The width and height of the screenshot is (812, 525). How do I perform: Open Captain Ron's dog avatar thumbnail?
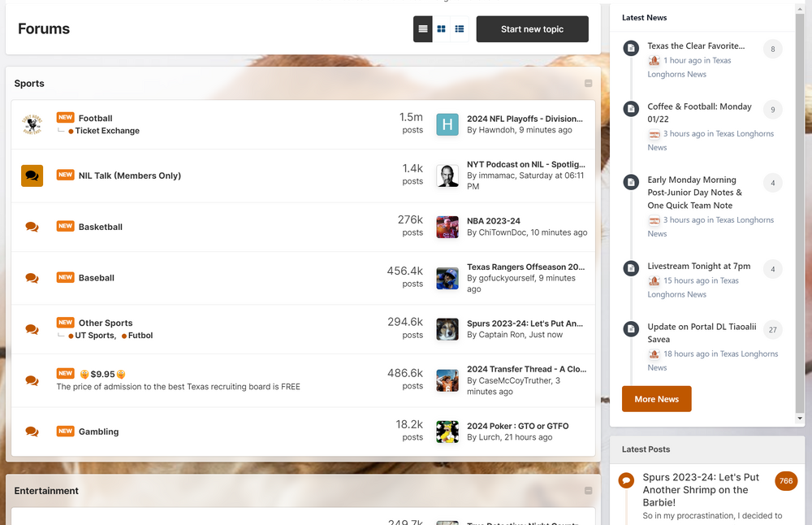point(447,329)
